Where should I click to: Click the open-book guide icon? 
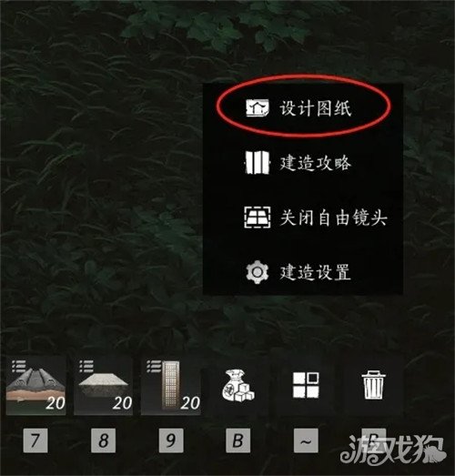point(257,163)
